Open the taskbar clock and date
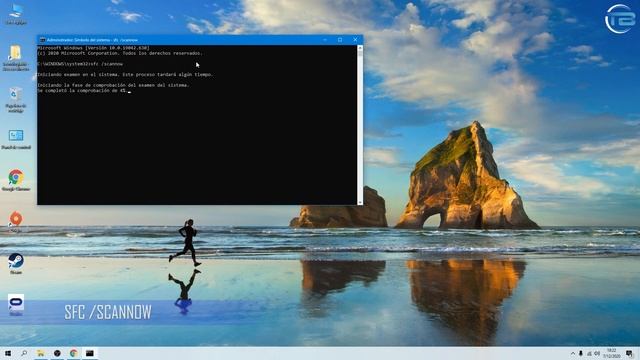This screenshot has width=640, height=360. tap(611, 353)
